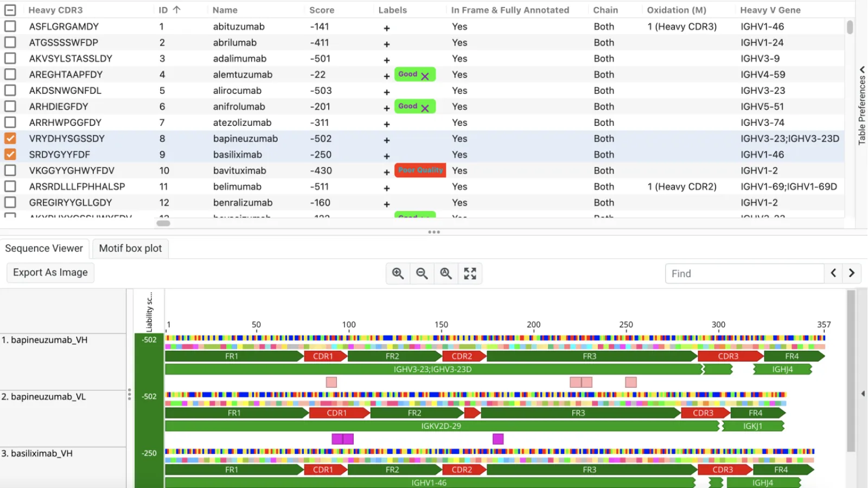Open the Motif box plot tab

[x=130, y=248]
